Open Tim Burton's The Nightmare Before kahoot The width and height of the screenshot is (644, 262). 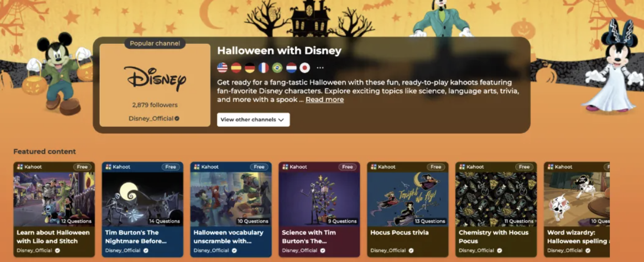[x=142, y=210]
